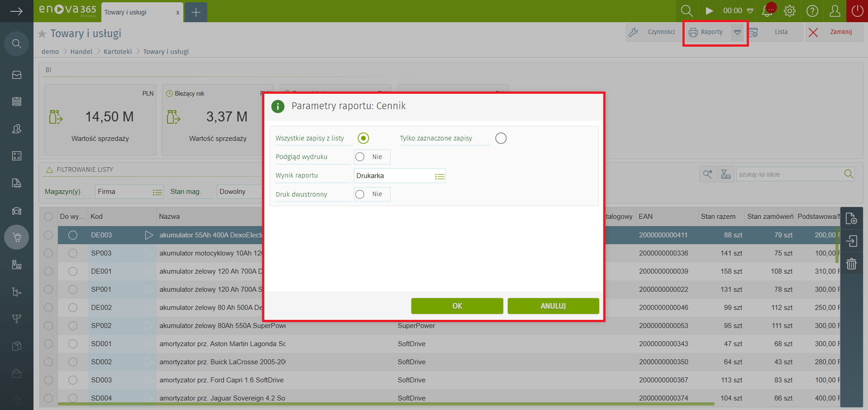Select 'Tylko zaznaczone zapisy' radio button
Image resolution: width=868 pixels, height=410 pixels.
point(501,138)
